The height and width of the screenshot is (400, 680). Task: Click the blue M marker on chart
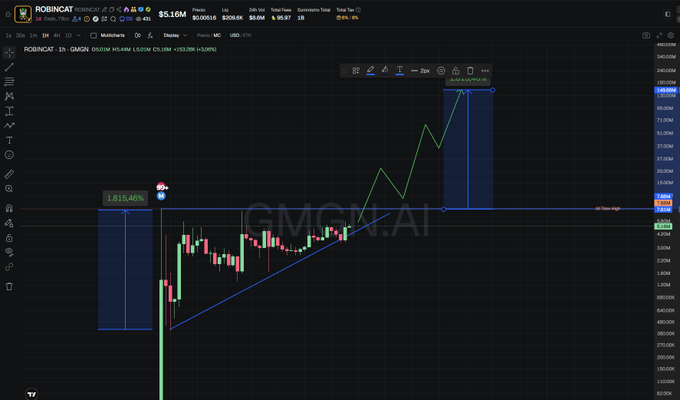pyautogui.click(x=161, y=196)
